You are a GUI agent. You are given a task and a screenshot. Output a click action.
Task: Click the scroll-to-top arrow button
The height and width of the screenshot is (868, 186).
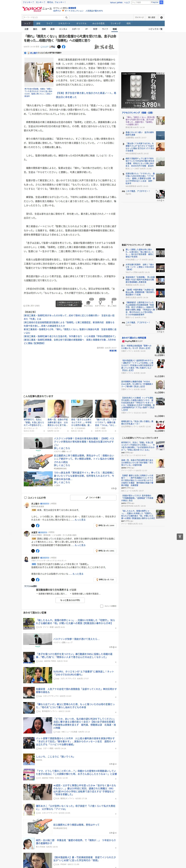click(x=180, y=536)
